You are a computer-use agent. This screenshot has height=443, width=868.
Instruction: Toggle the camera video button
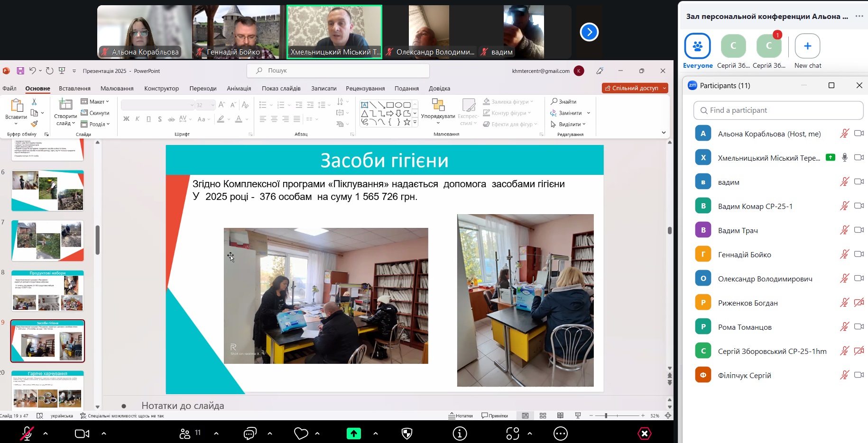pyautogui.click(x=82, y=433)
